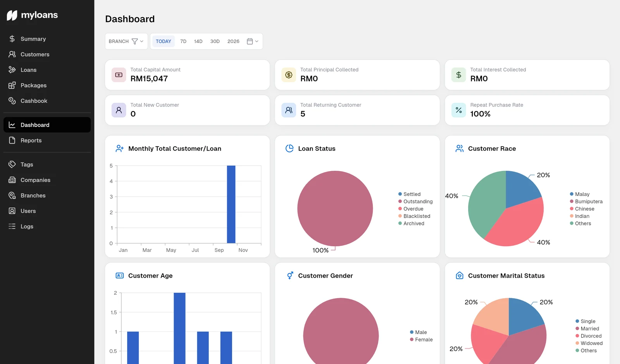Navigate to Branches section
Screen dimensions: 620x364
click(47, 195)
